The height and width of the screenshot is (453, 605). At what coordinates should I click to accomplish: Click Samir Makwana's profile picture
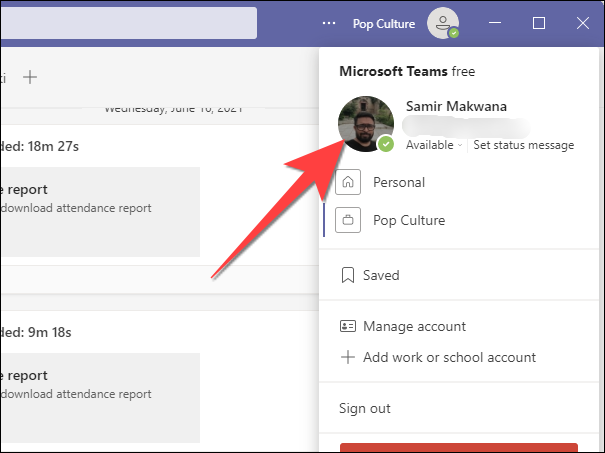tap(365, 125)
